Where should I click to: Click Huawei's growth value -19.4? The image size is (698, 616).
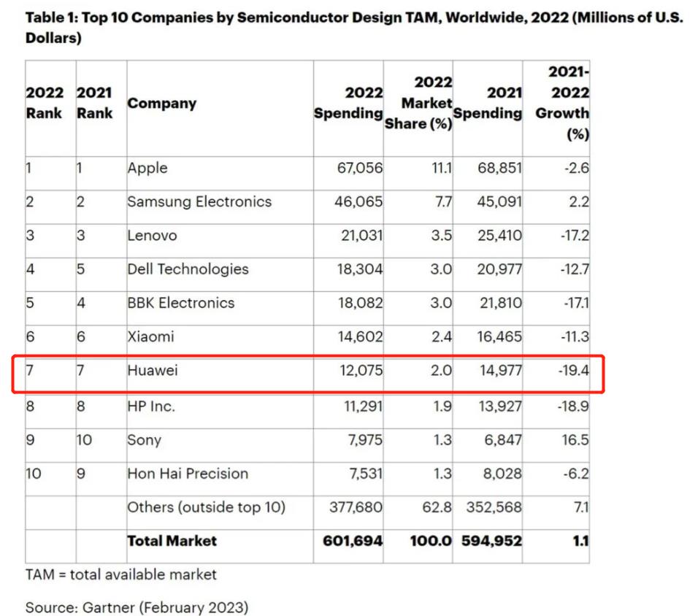[x=573, y=370]
